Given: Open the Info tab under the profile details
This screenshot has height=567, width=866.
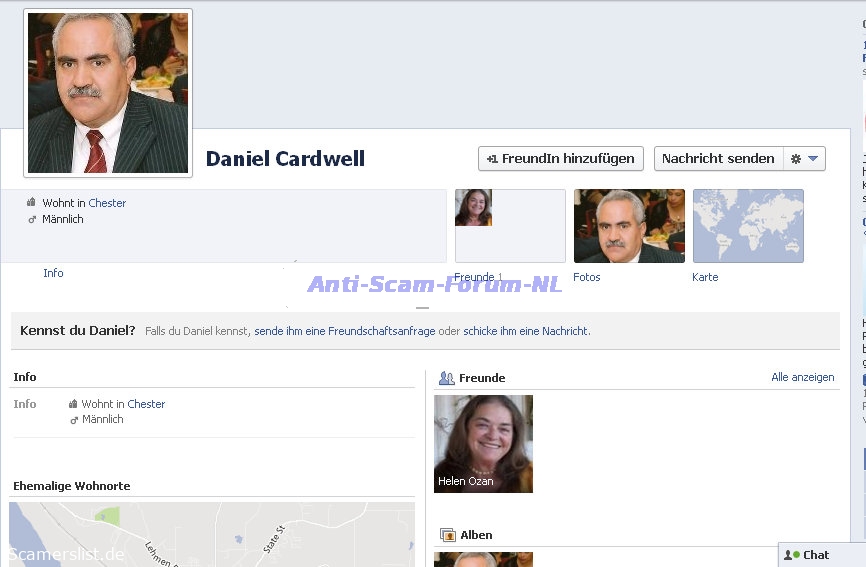Looking at the screenshot, I should (53, 273).
